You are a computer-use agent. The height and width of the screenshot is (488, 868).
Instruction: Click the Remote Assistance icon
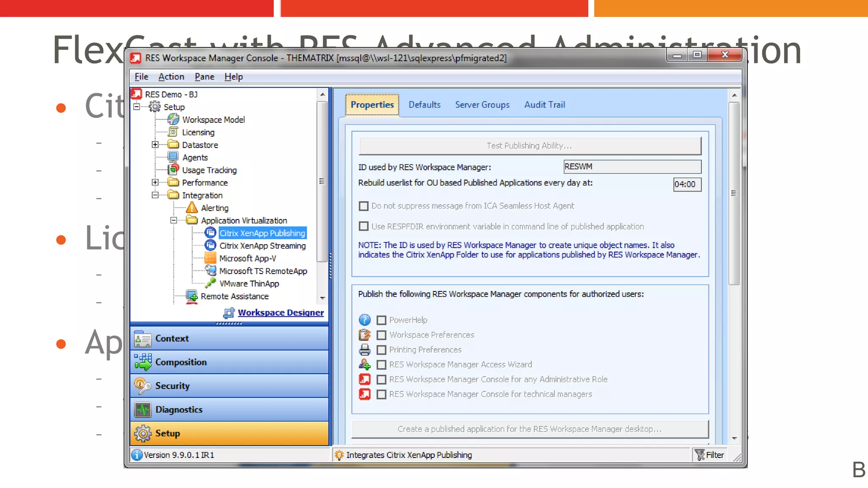192,296
